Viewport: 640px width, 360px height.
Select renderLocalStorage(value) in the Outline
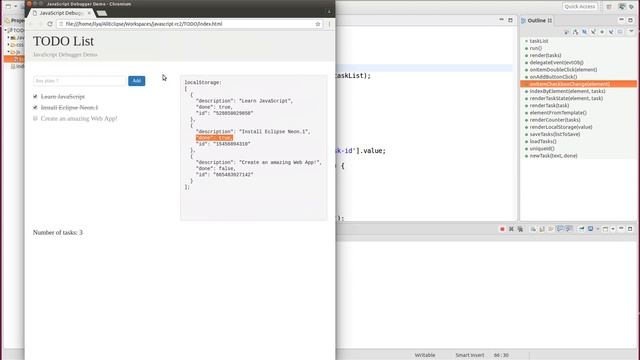561,127
